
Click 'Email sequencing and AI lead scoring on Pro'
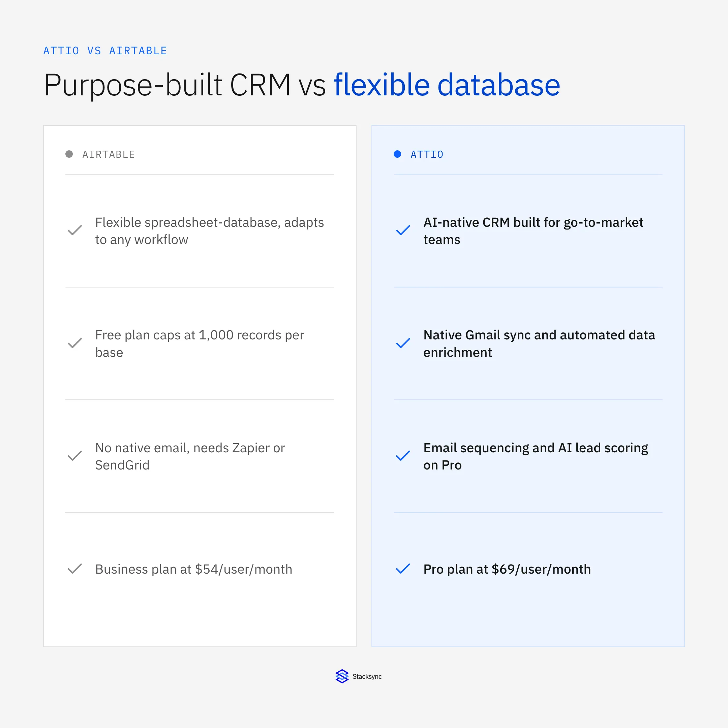pyautogui.click(x=536, y=456)
